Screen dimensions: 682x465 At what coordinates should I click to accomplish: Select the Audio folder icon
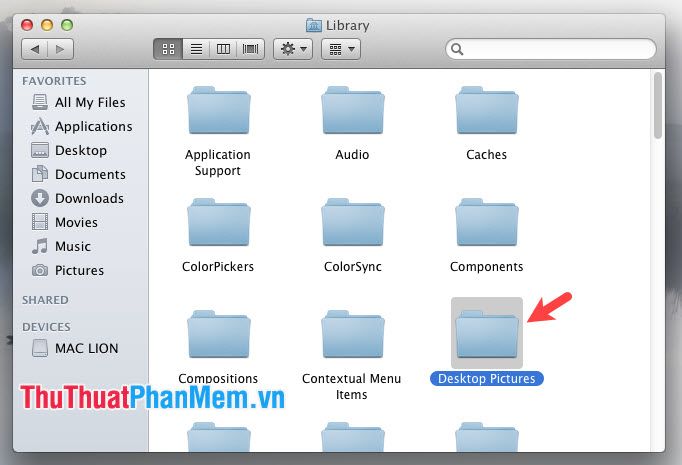[353, 110]
